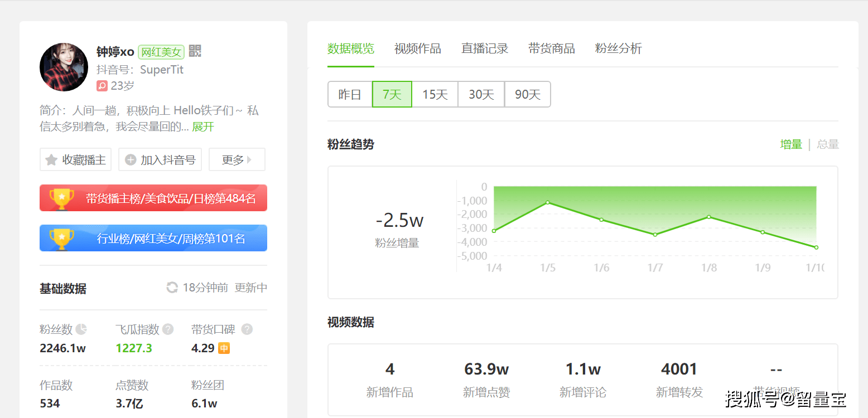Image resolution: width=868 pixels, height=418 pixels.
Task: Click the QR code icon beside 钟婷xo
Action: (195, 51)
